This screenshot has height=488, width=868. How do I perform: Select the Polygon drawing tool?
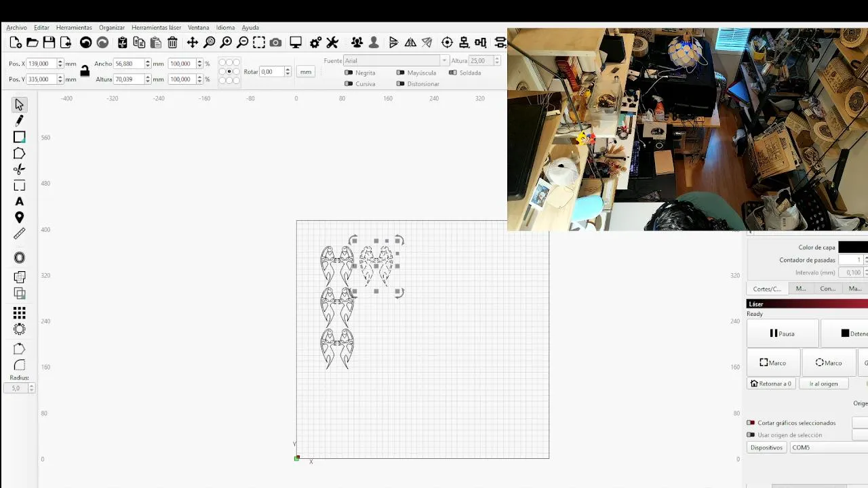click(19, 153)
